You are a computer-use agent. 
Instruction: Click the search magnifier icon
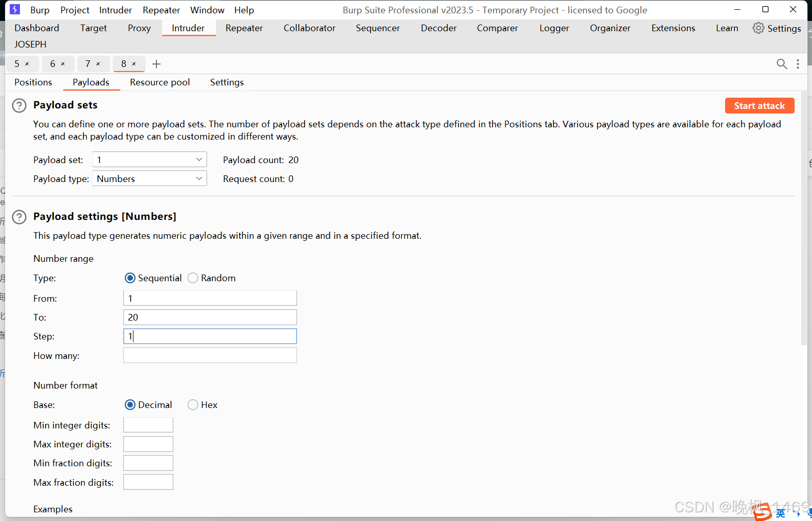(782, 64)
